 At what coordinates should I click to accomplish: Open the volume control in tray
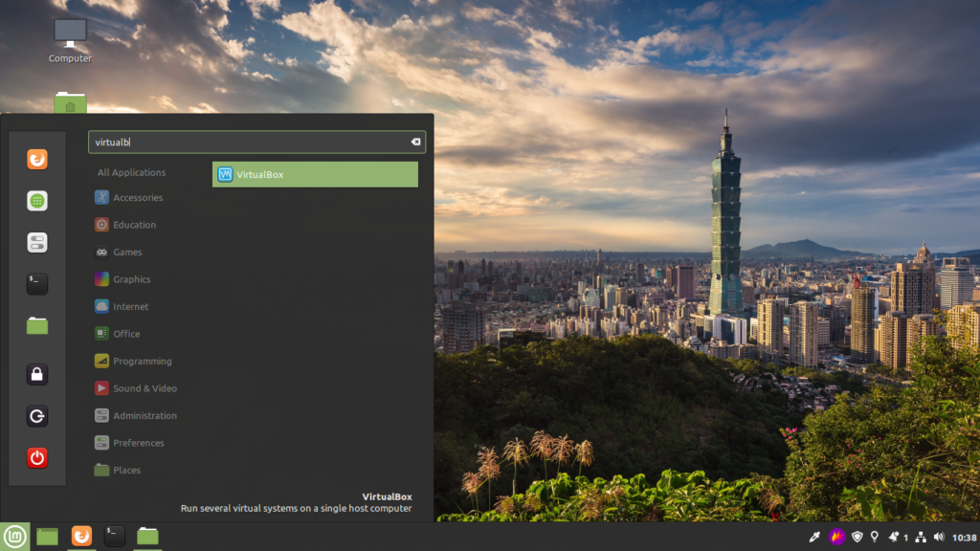pyautogui.click(x=939, y=537)
